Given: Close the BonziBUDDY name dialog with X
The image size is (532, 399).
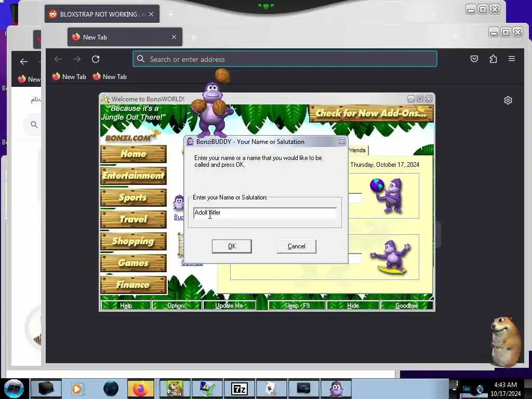Looking at the screenshot, I should coord(342,142).
